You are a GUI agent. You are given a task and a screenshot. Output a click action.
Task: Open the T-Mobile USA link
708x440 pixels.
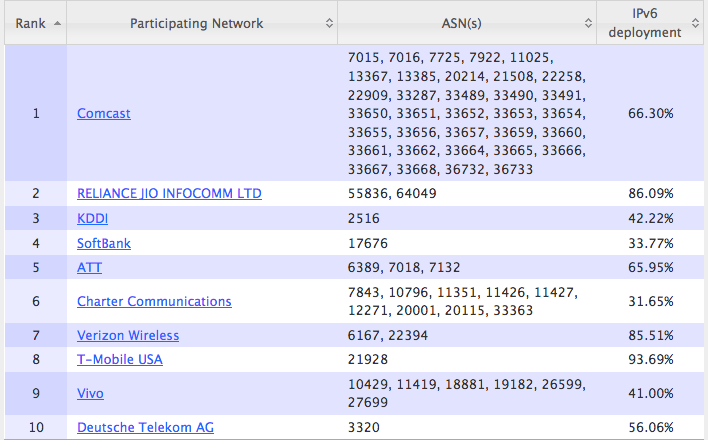click(120, 360)
